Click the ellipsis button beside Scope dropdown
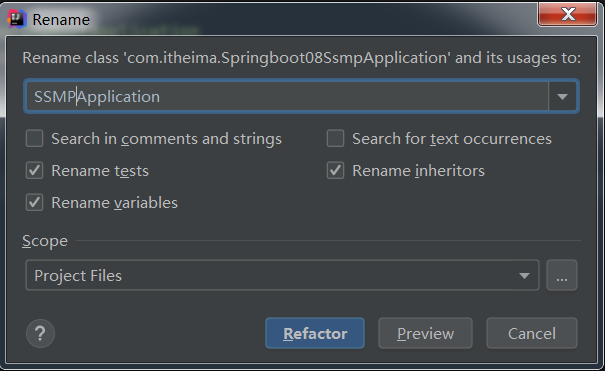The height and width of the screenshot is (371, 605). pyautogui.click(x=562, y=275)
